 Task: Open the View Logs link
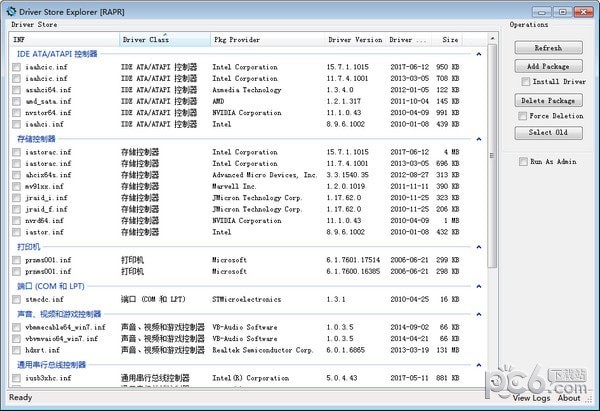tap(531, 398)
